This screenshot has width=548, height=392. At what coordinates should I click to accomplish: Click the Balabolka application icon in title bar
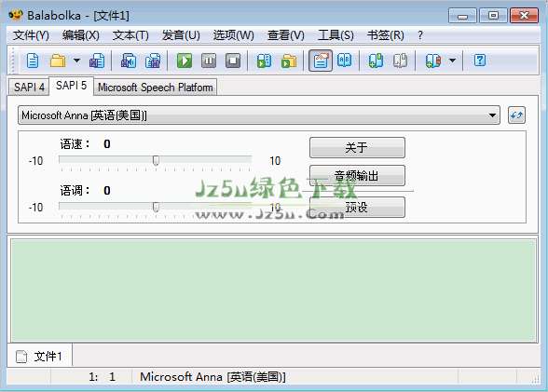(x=15, y=15)
